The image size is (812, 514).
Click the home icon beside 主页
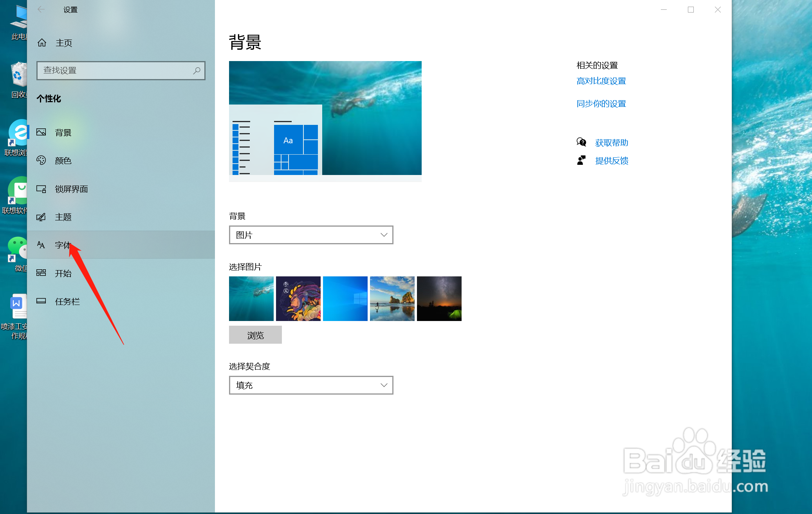click(x=42, y=43)
